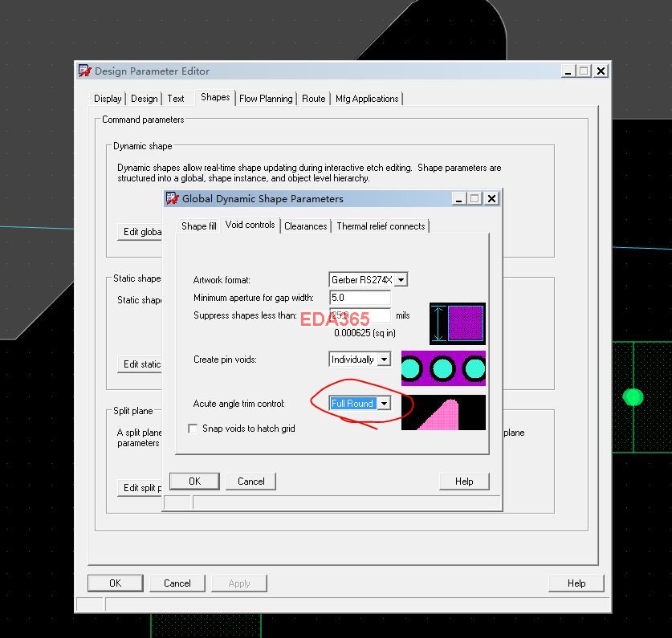The image size is (672, 638).
Task: Click the Global Dynamic Shape Parameters title icon
Action: pos(173,198)
